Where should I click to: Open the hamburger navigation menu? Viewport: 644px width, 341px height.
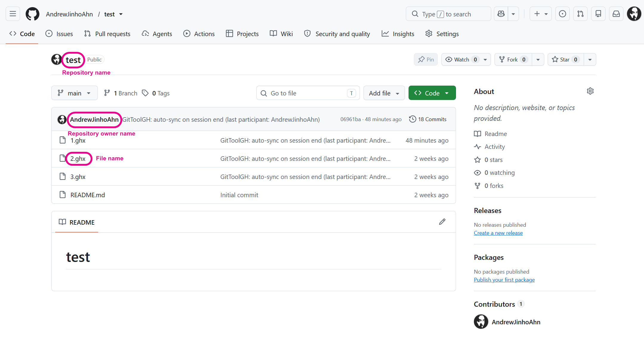pos(13,14)
